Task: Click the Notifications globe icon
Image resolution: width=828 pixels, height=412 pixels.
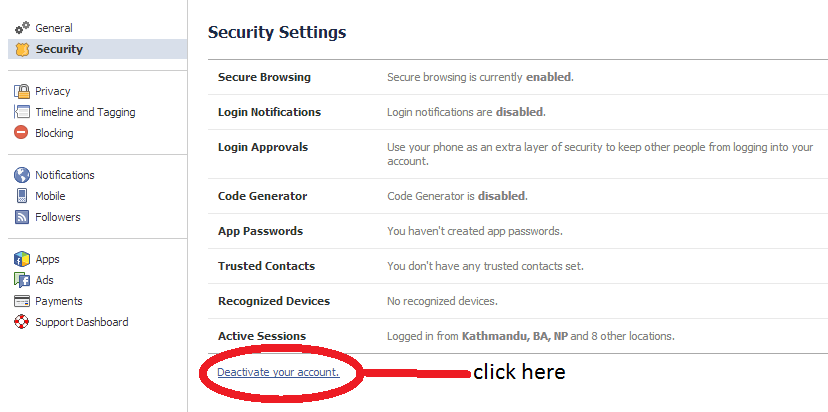Action: tap(22, 175)
